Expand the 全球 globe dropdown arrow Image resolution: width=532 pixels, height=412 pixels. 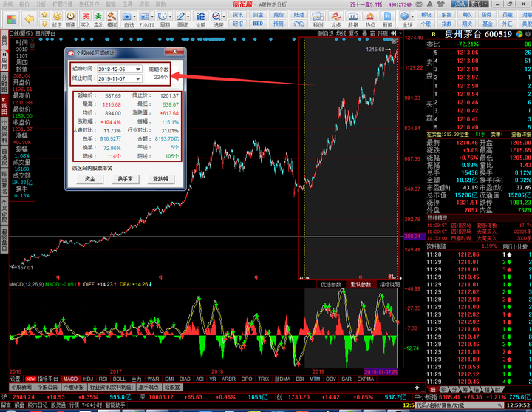point(412,16)
